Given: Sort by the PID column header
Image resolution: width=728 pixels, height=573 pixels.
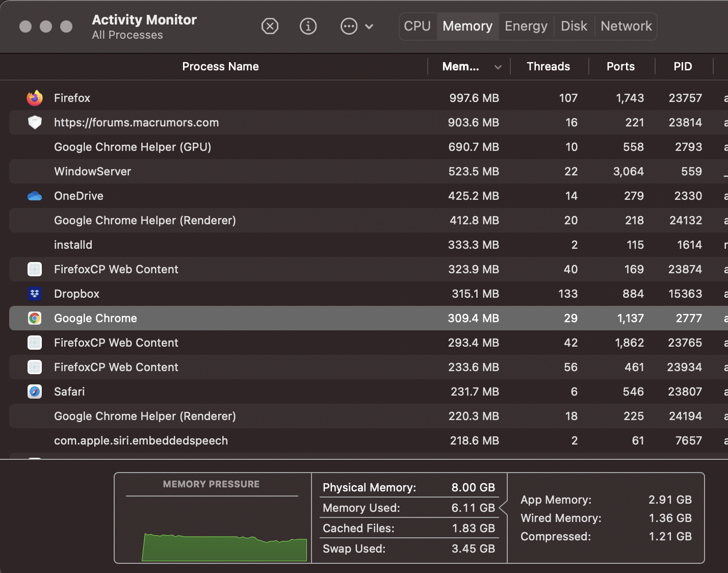Looking at the screenshot, I should [683, 66].
